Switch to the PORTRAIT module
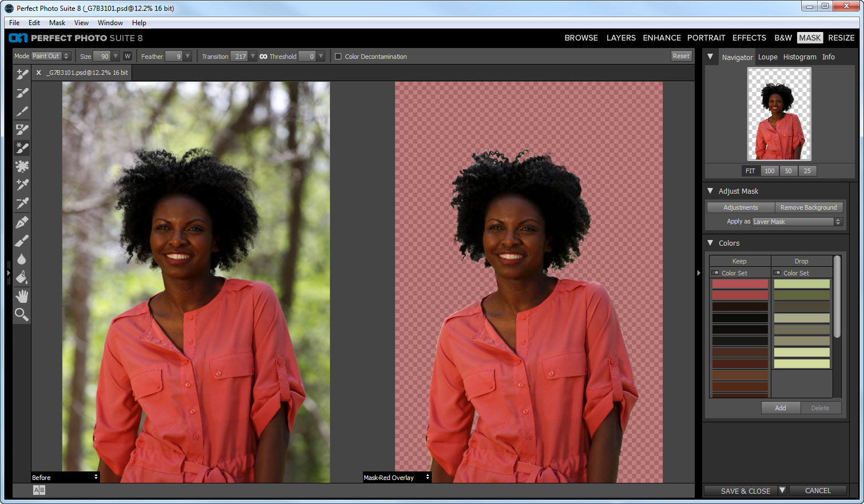864x504 pixels. coord(706,38)
